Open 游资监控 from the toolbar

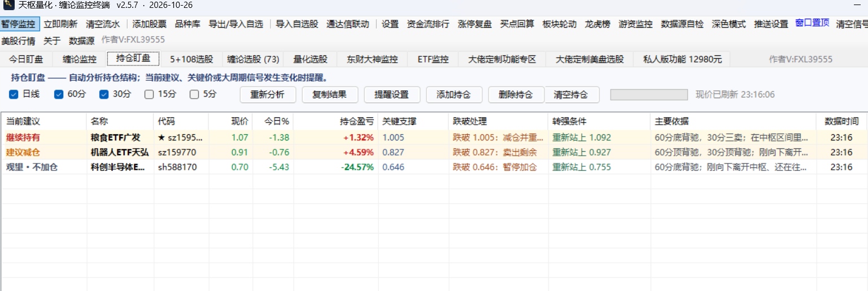coord(636,24)
